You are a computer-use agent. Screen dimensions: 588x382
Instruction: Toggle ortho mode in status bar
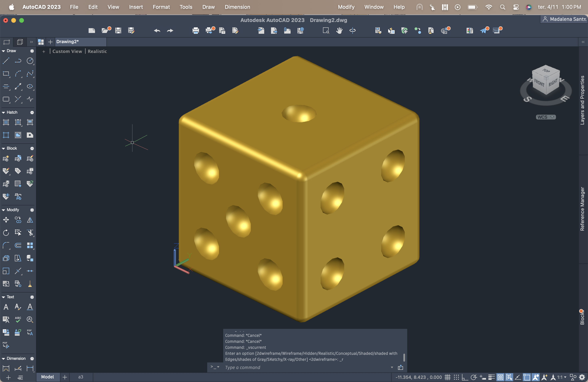465,377
